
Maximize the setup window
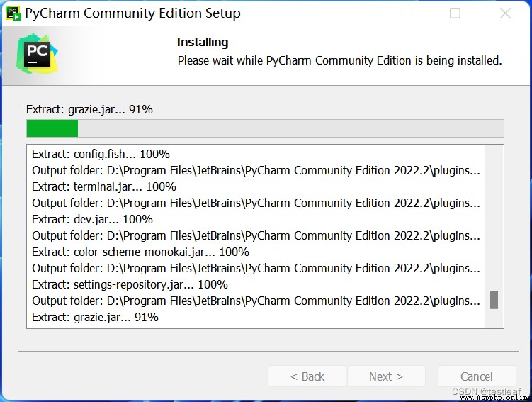point(455,13)
